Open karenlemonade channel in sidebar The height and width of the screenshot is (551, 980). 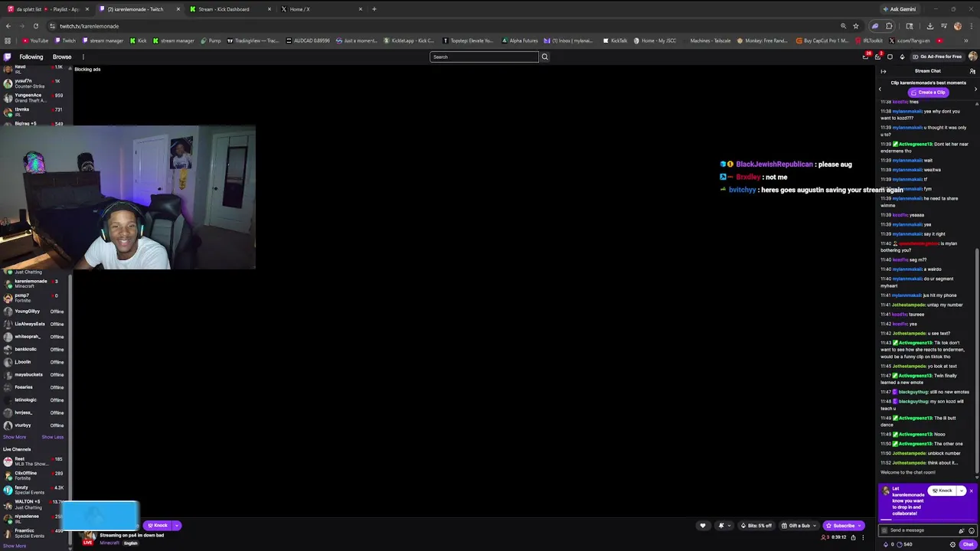[x=34, y=283]
